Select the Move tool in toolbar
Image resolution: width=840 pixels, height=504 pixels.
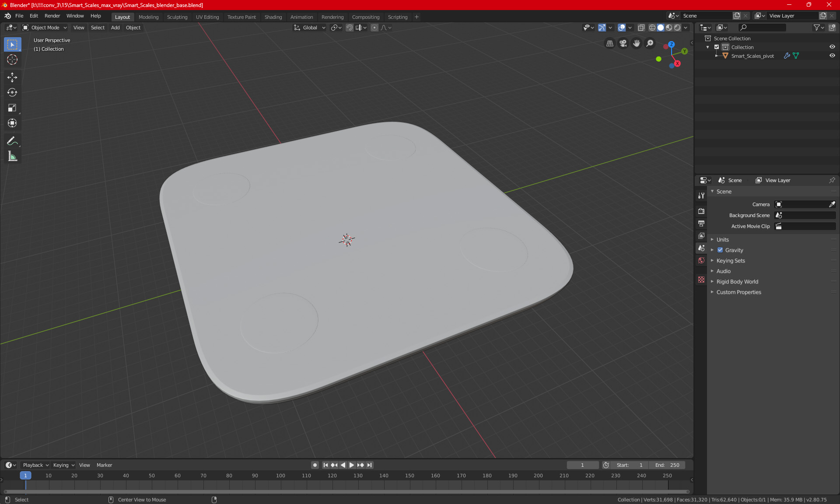[x=12, y=77]
